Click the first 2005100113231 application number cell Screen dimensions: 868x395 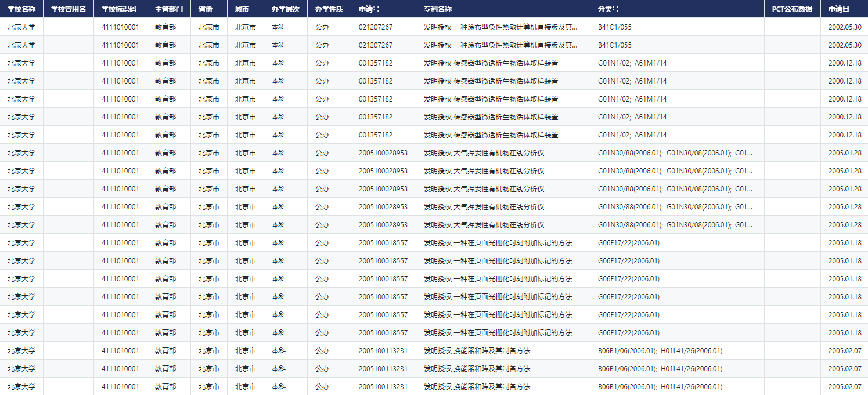(383, 351)
